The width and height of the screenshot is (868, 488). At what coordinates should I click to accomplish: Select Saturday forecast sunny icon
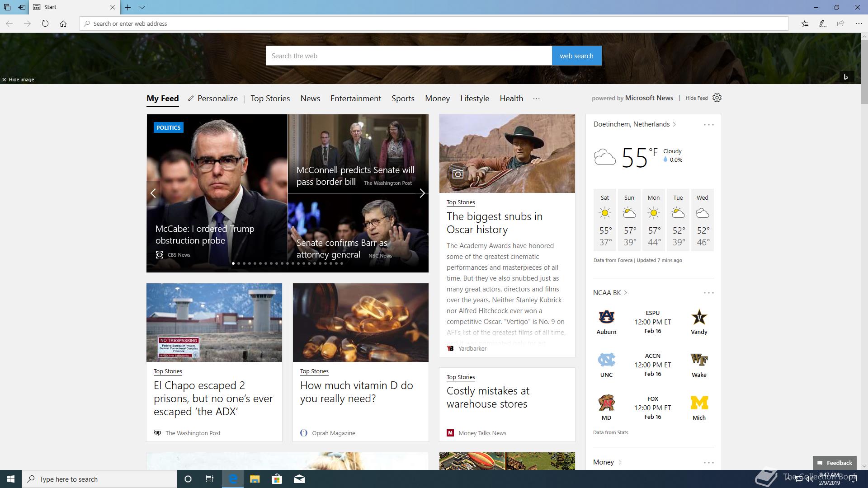point(605,213)
